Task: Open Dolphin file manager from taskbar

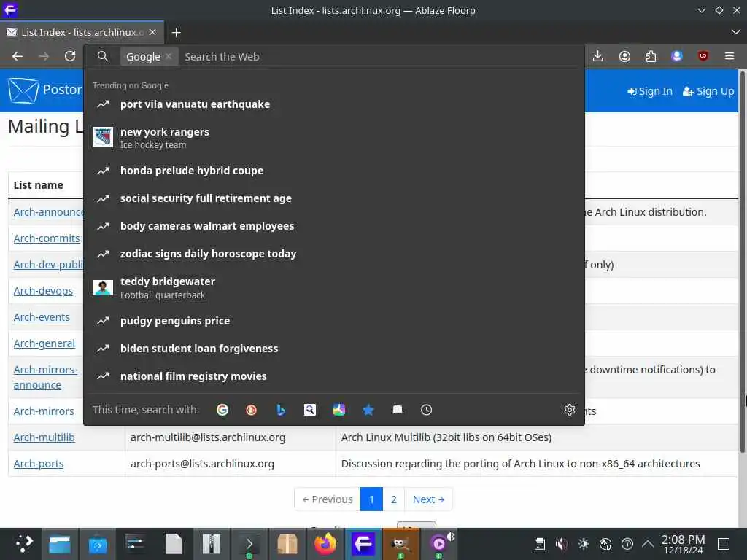Action: pos(60,544)
